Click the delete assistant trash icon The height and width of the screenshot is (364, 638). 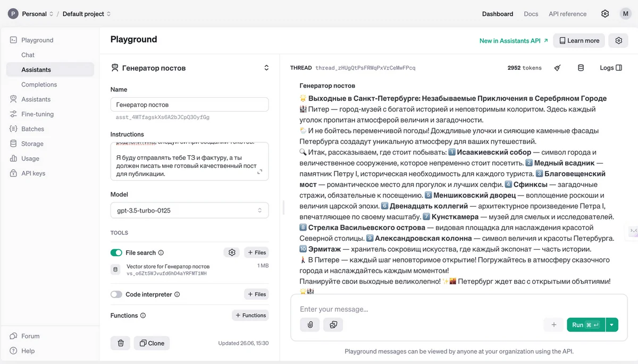coord(120,343)
